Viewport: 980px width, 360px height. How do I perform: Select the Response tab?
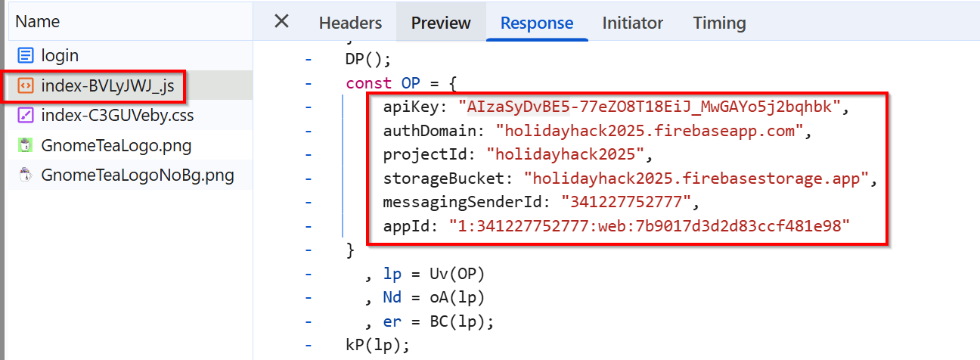click(537, 23)
